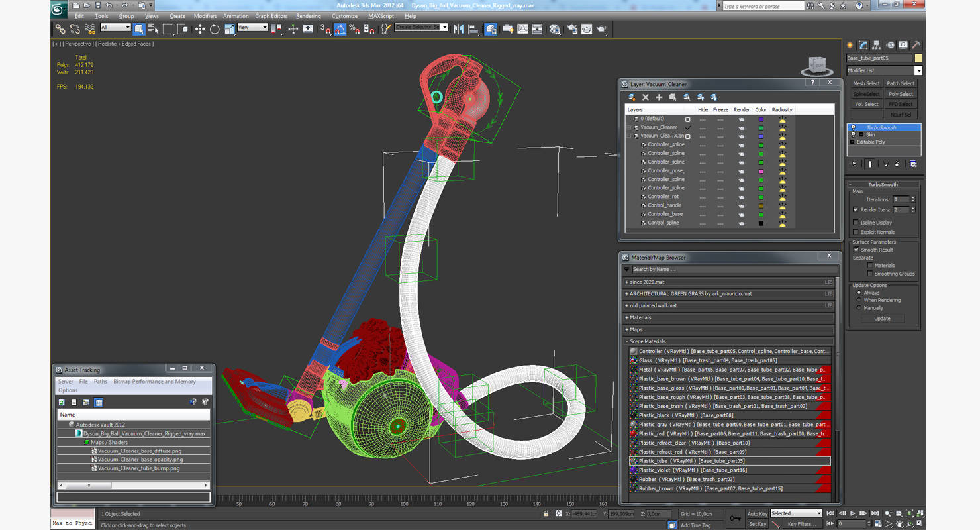Toggle the Percent Snap icon
Screen dimensions: 980x530
pos(354,29)
